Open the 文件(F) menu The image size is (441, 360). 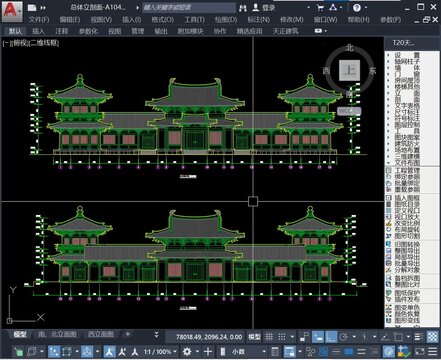[39, 20]
